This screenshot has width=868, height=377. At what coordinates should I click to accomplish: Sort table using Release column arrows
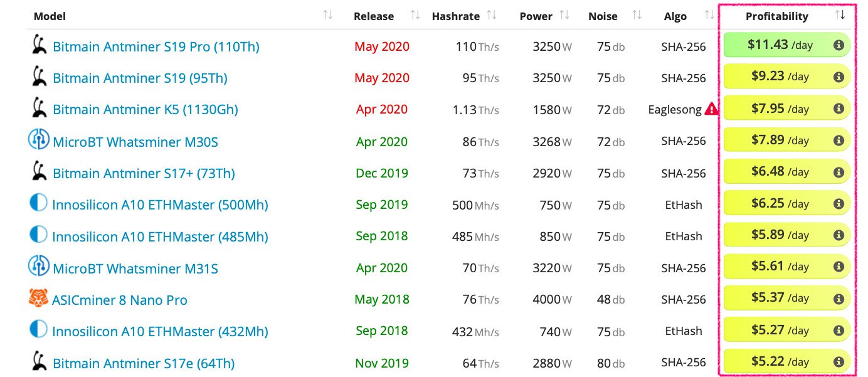pyautogui.click(x=415, y=15)
